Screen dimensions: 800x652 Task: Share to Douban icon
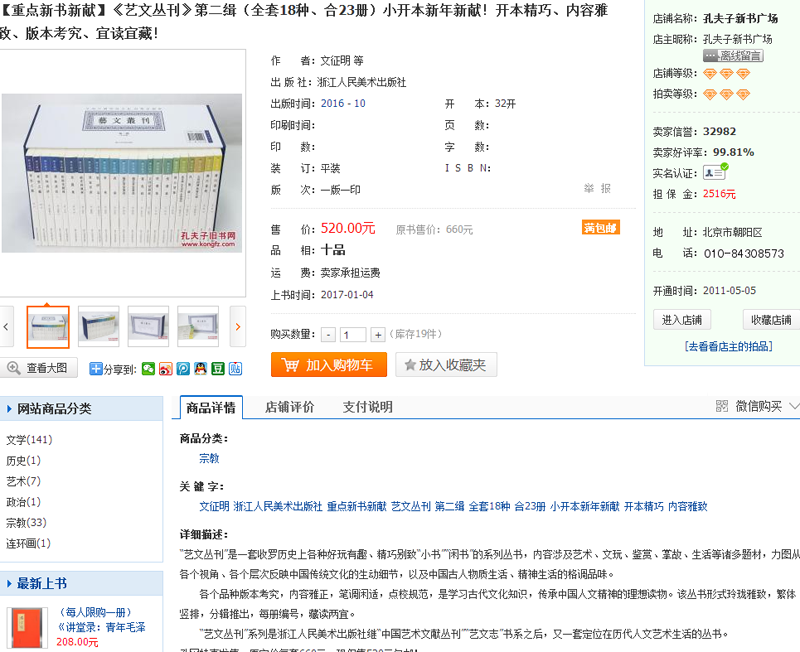click(x=218, y=368)
